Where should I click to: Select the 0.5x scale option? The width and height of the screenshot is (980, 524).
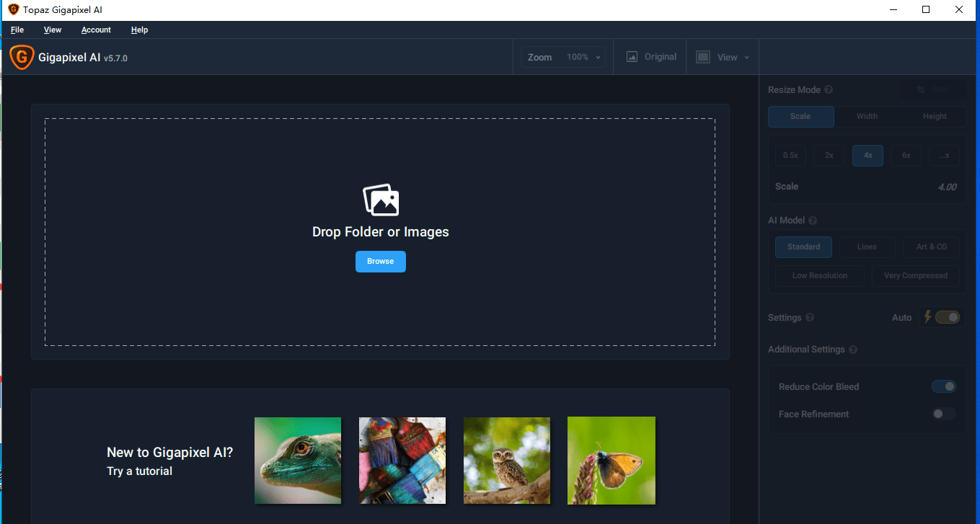pyautogui.click(x=790, y=156)
